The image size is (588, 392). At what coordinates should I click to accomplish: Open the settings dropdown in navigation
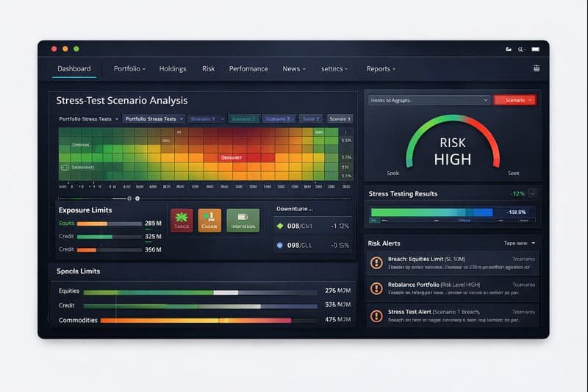[334, 68]
